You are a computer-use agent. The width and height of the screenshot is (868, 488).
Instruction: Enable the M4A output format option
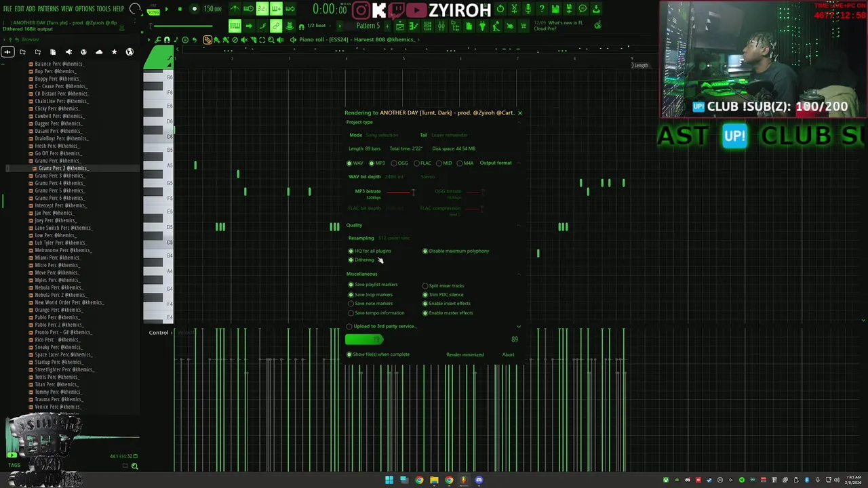tap(466, 163)
